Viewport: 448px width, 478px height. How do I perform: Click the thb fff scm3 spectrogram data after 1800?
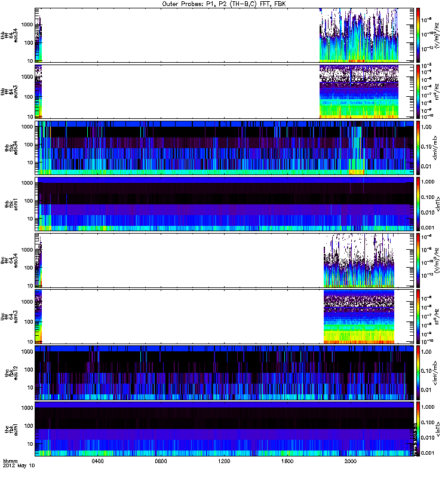click(359, 91)
